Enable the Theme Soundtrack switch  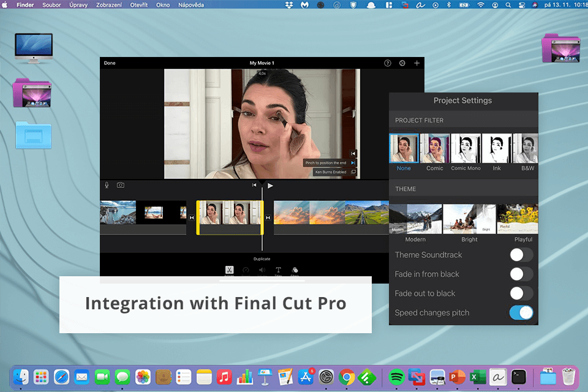[521, 255]
